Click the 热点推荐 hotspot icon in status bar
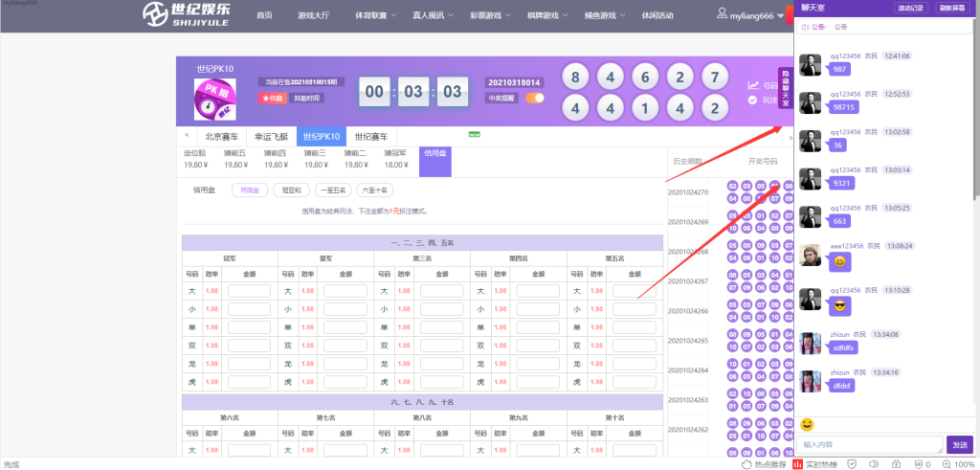 click(x=745, y=463)
